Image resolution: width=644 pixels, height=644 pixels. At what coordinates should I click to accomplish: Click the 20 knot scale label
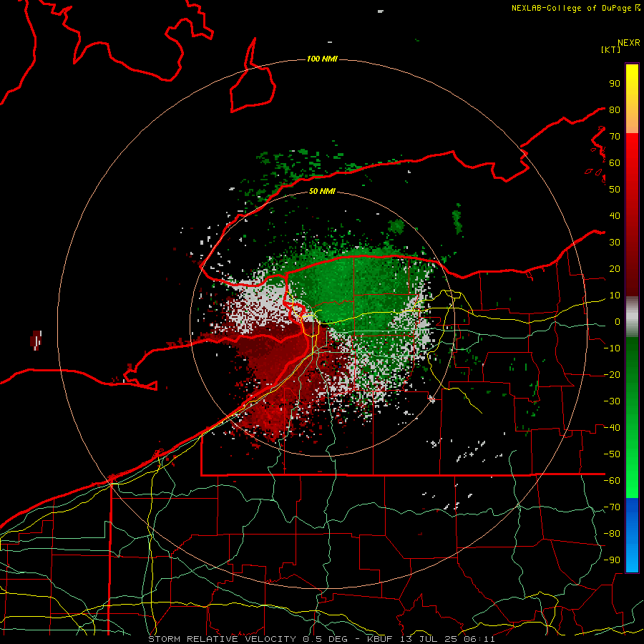pos(615,268)
